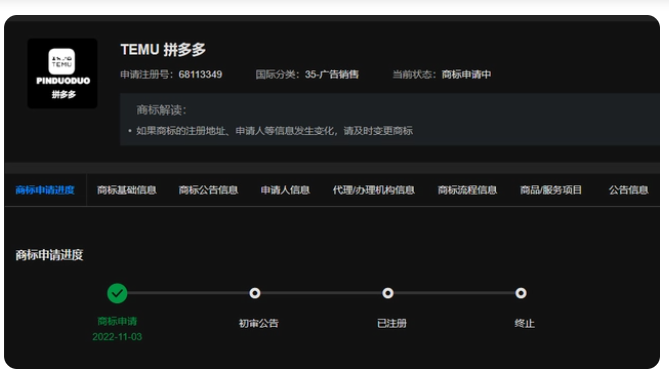Click the TEMU Pinduoduo trademark logo thumbnail
669x387 pixels.
click(x=62, y=73)
